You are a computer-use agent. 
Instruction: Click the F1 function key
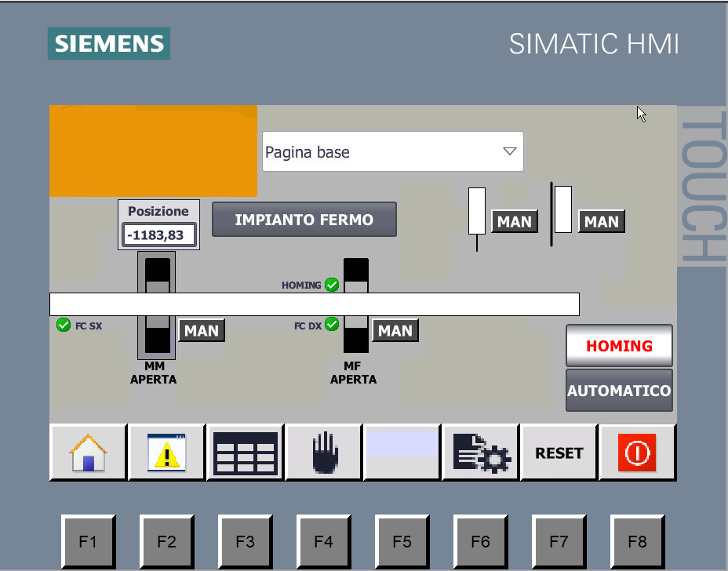[88, 541]
